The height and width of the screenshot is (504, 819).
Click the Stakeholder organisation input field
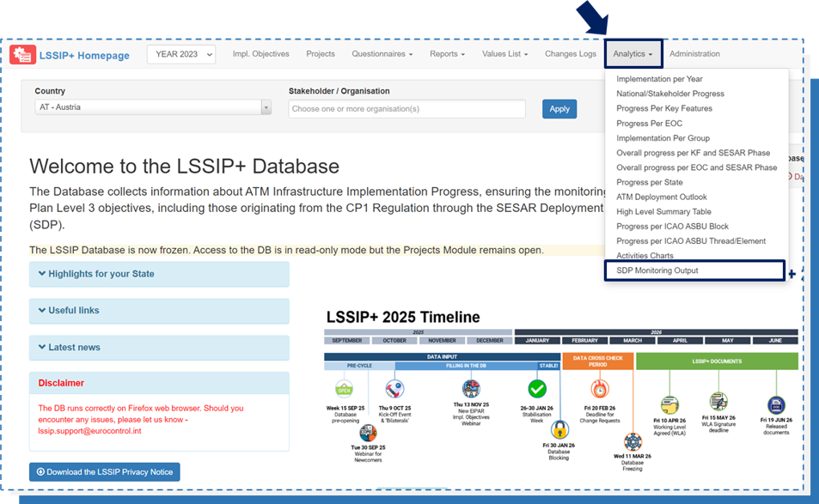coord(407,109)
